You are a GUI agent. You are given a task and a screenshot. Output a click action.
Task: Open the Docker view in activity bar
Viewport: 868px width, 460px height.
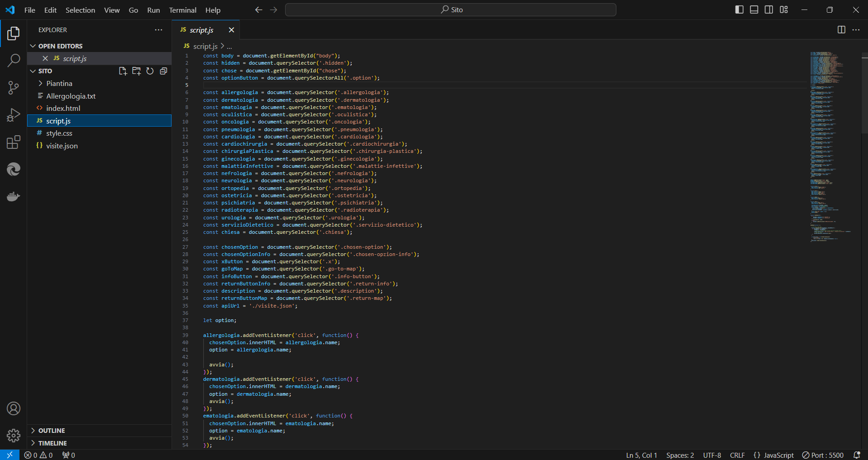[x=14, y=196]
